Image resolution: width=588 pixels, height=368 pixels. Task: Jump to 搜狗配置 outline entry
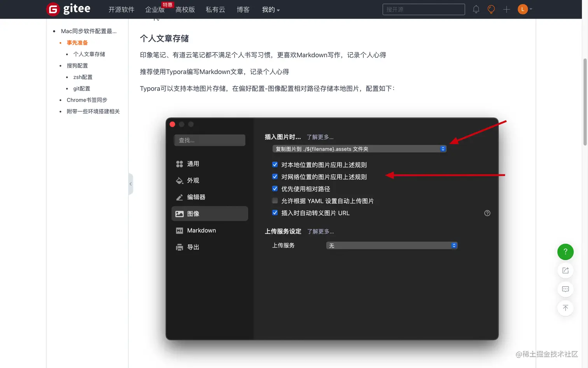coord(77,65)
